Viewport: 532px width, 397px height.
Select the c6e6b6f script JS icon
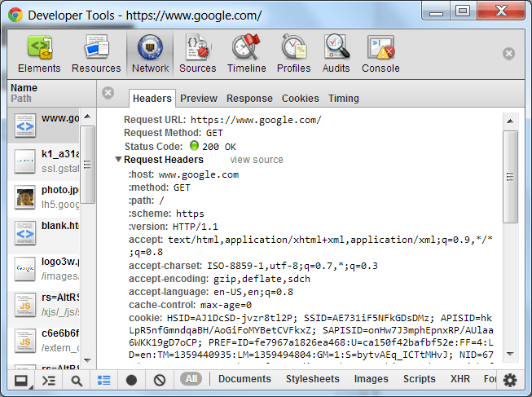click(x=25, y=341)
